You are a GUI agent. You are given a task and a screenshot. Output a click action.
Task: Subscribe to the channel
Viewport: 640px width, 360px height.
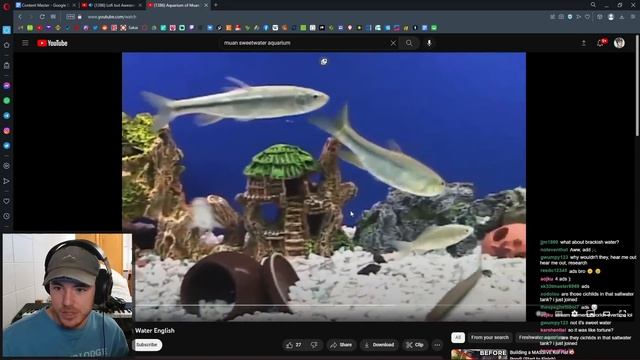[x=147, y=345]
